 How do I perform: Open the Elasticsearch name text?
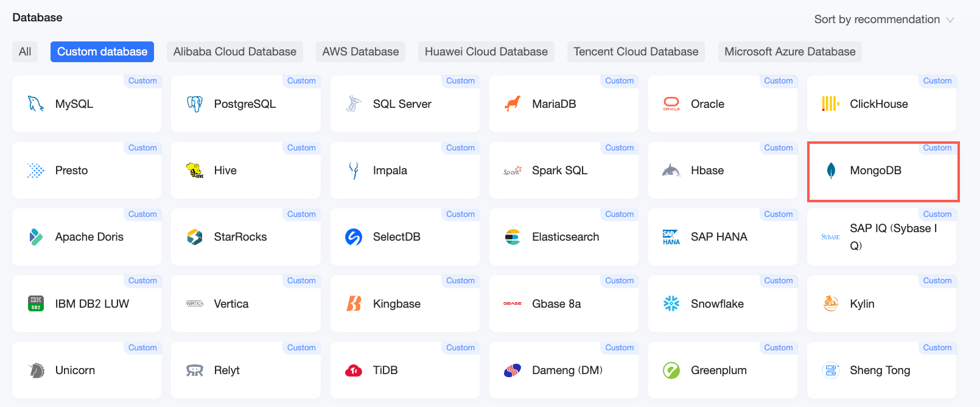click(x=565, y=237)
